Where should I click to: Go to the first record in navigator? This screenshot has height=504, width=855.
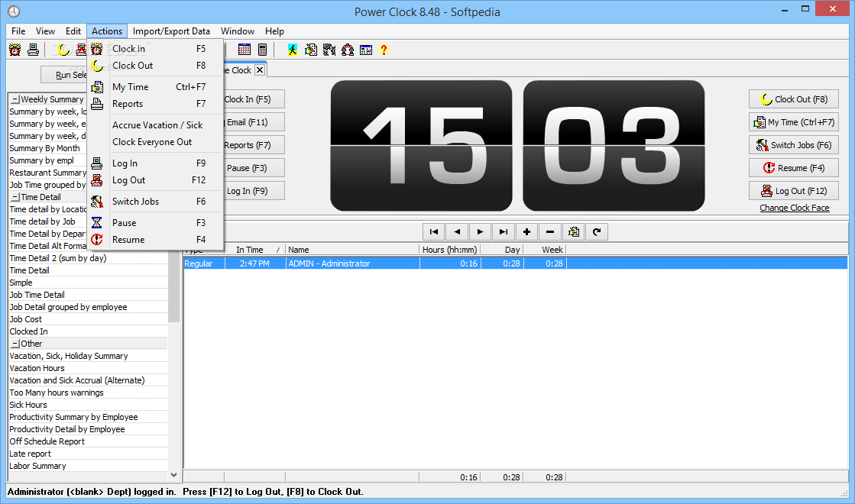point(434,231)
